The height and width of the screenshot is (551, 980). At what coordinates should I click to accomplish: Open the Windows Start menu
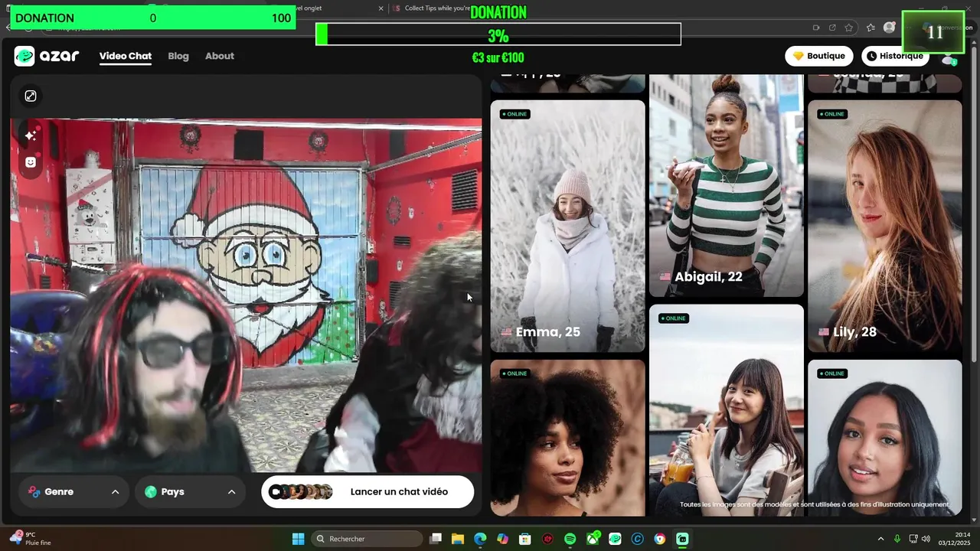coord(298,539)
